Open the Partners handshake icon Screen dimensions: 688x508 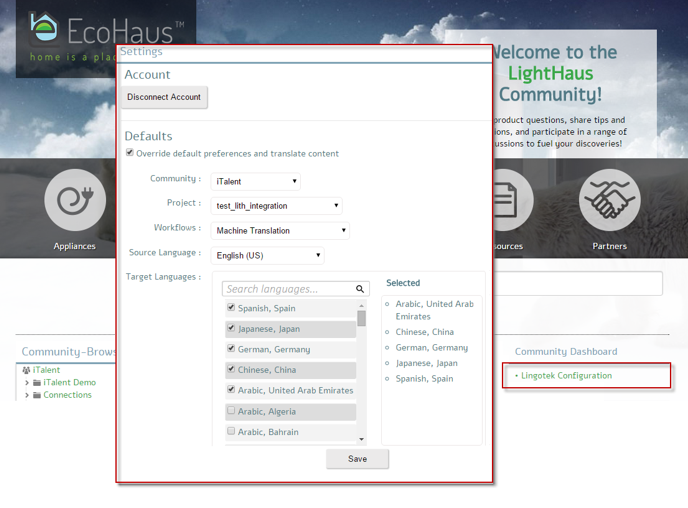(x=609, y=200)
